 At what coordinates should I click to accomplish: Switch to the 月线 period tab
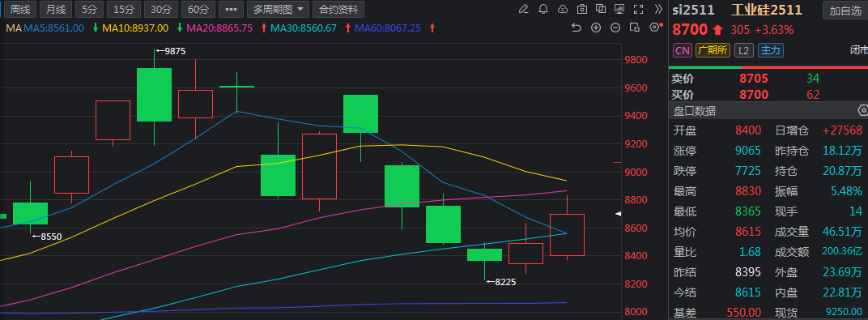(55, 10)
